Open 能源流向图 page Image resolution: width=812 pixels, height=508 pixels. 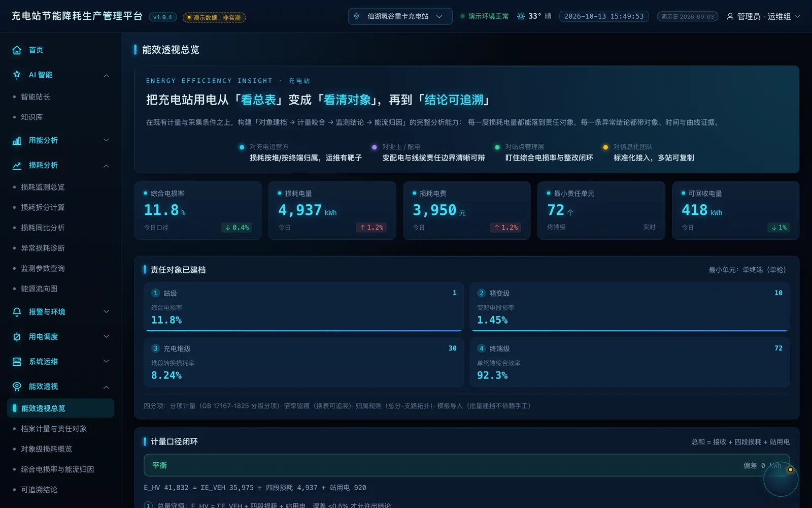click(x=60, y=289)
